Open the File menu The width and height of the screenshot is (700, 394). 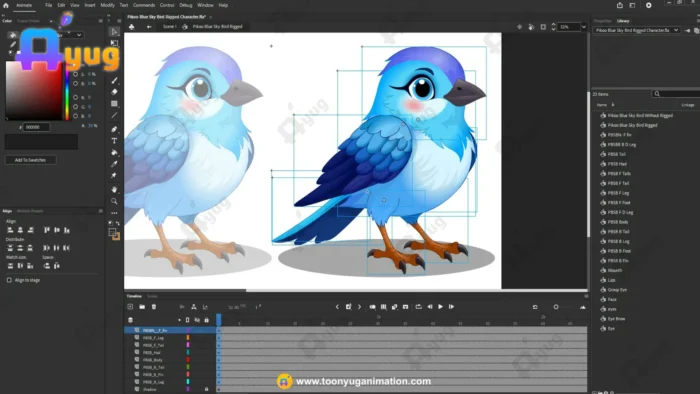[x=48, y=5]
